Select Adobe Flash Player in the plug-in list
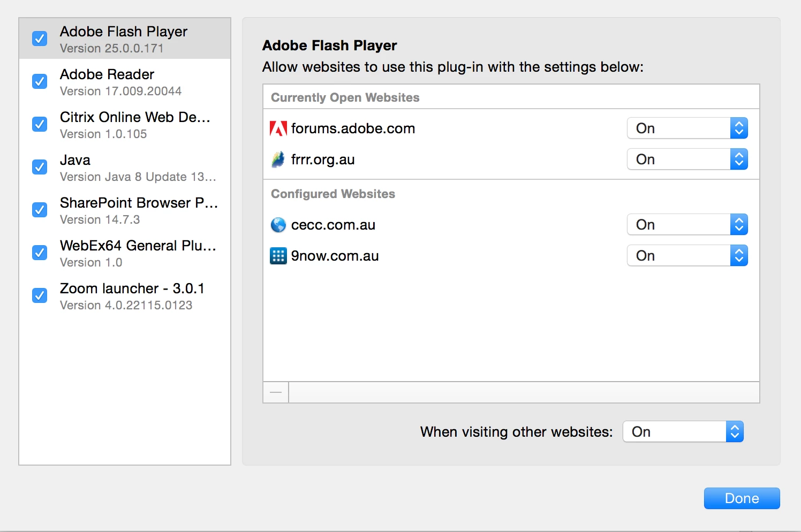This screenshot has height=532, width=801. coord(125,39)
